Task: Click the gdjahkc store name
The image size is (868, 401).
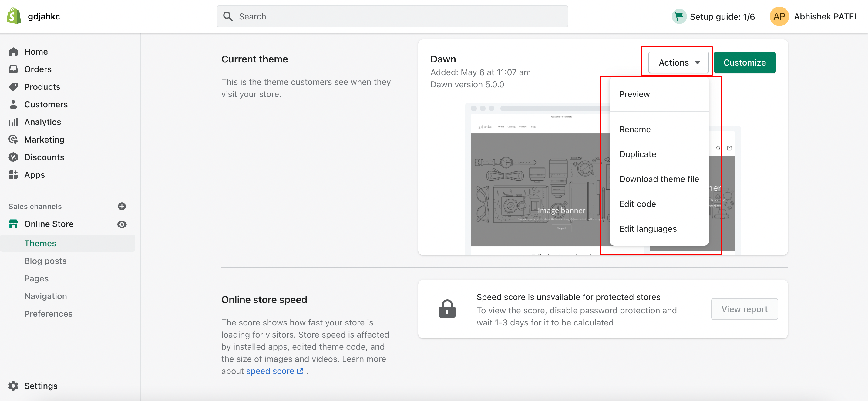Action: click(44, 16)
